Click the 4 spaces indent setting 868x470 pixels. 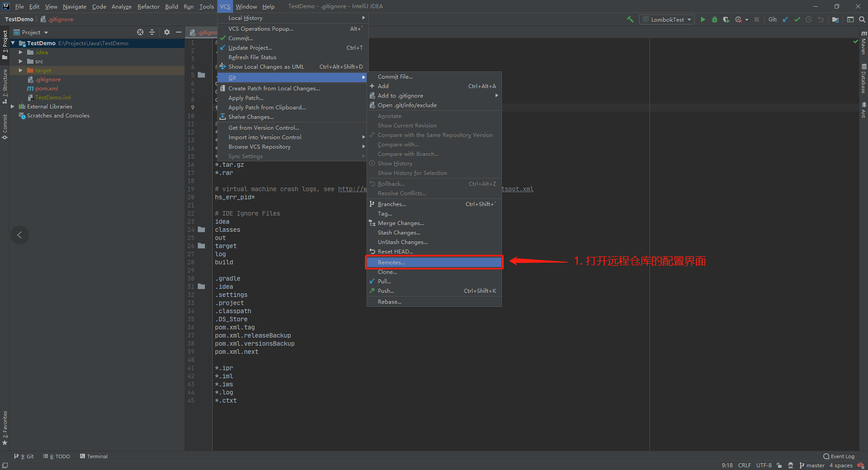coord(841,465)
